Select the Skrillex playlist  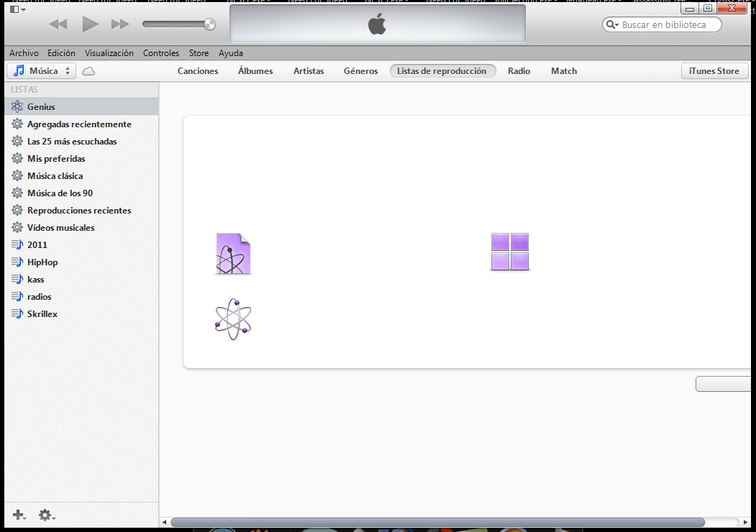[x=81, y=313]
